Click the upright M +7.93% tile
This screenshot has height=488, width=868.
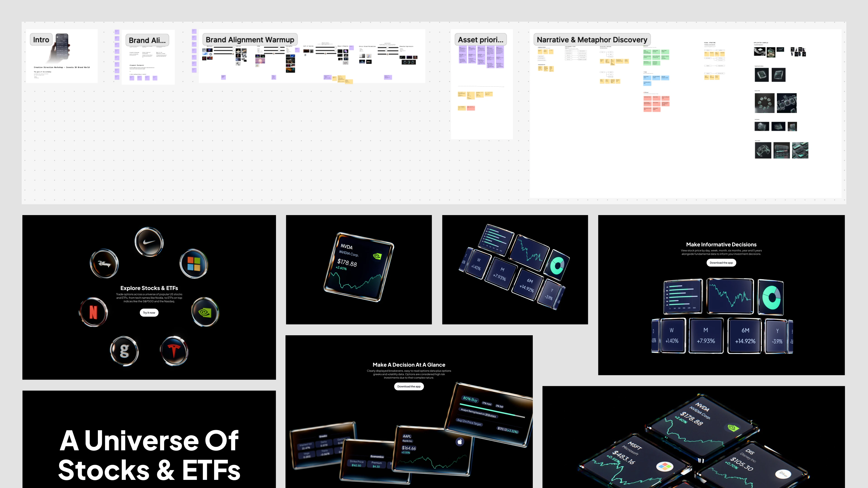click(706, 335)
